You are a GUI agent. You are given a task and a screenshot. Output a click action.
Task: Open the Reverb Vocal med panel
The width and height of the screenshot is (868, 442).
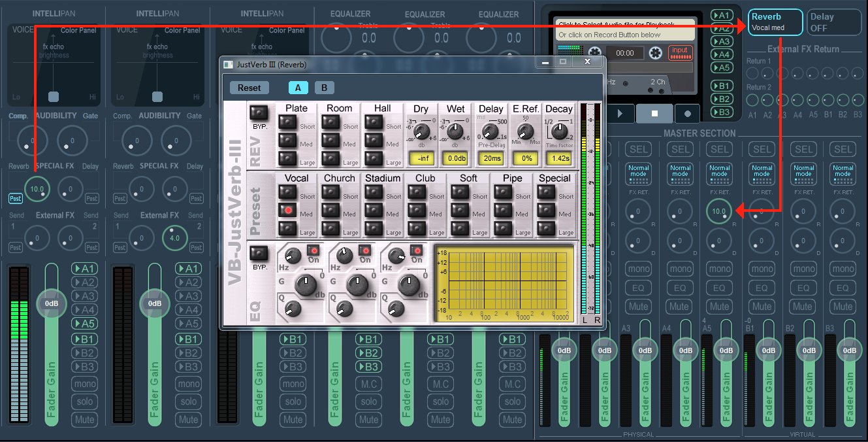[775, 22]
